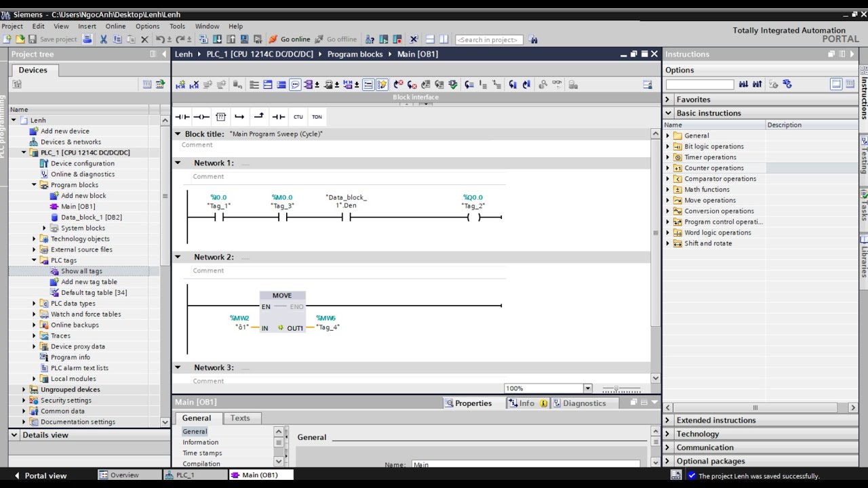Open the zoom level 100% dropdown
Screen dimensions: 868x488
click(588, 388)
